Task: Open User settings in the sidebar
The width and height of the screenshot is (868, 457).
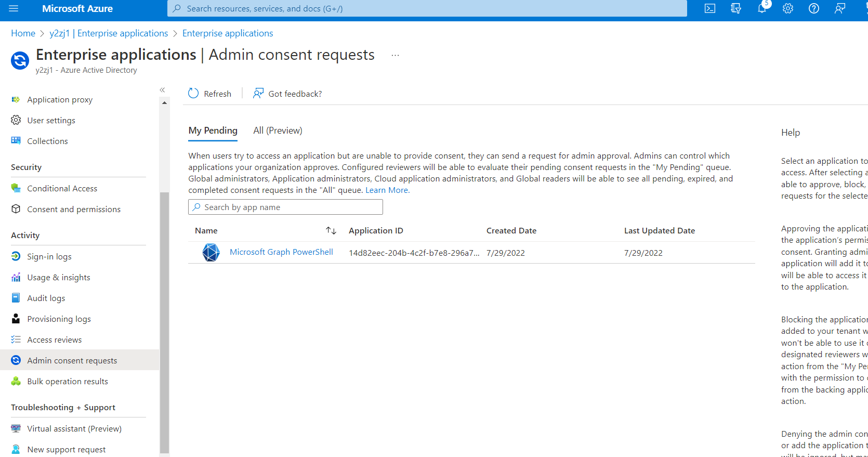Action: (x=51, y=120)
